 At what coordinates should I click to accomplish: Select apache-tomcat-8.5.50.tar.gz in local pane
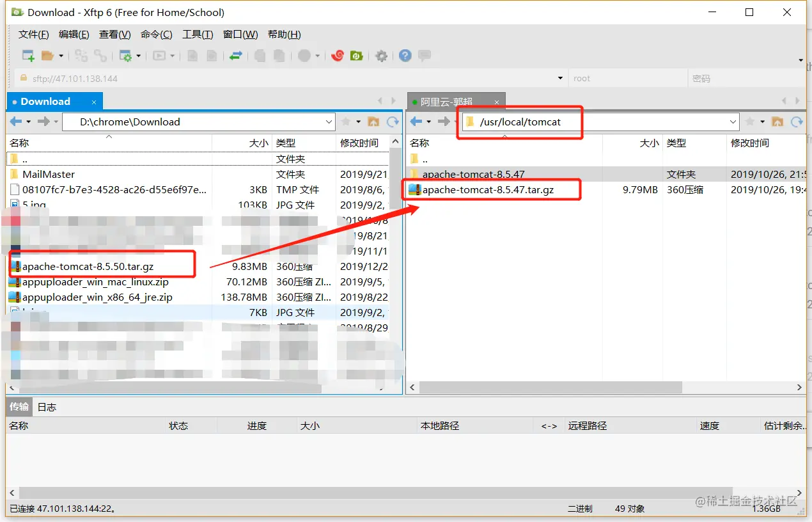(88, 266)
